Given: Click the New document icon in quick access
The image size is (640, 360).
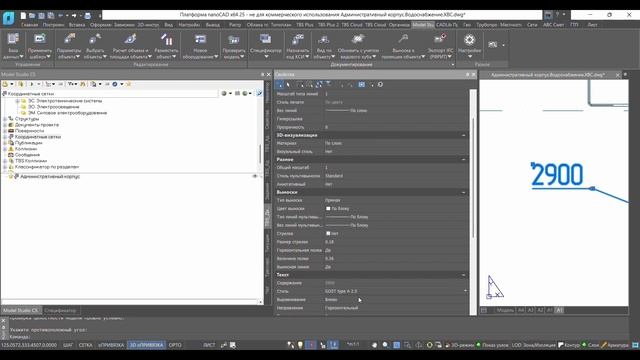Looking at the screenshot, I should (23, 16).
